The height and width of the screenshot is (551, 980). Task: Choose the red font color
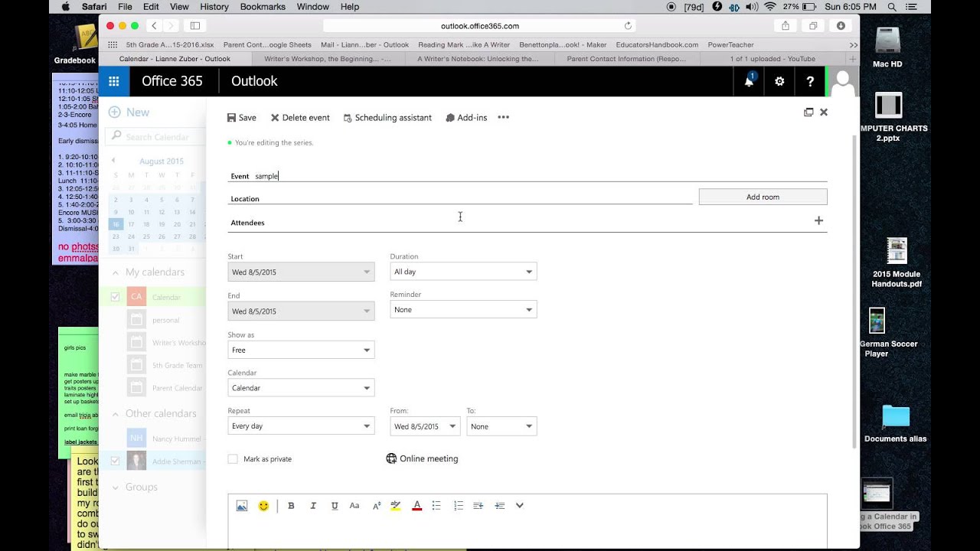coord(416,506)
